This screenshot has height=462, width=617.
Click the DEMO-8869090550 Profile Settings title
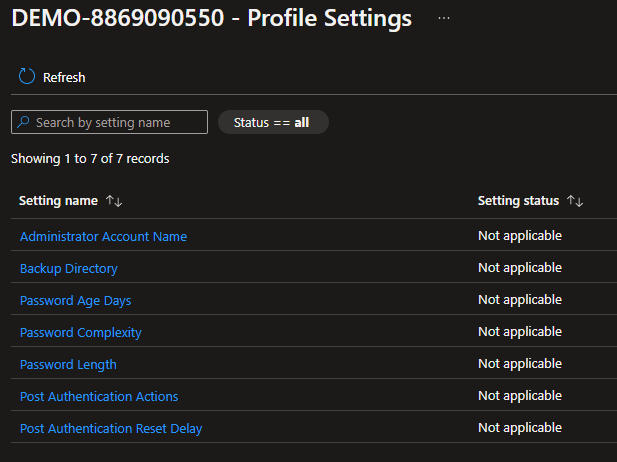click(211, 18)
